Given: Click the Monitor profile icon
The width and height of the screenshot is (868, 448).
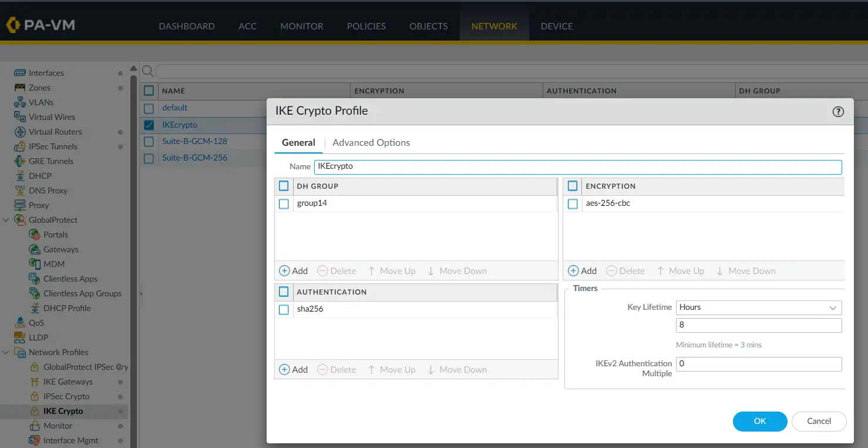Looking at the screenshot, I should [34, 426].
